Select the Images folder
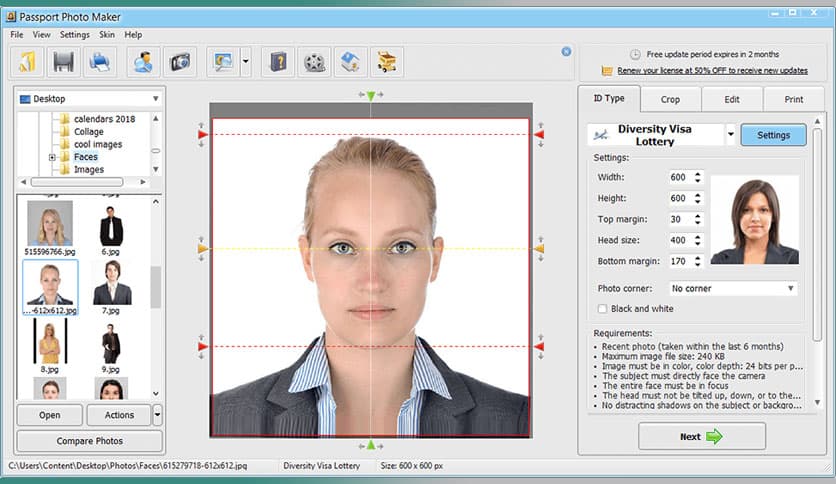The height and width of the screenshot is (484, 836). pos(89,170)
